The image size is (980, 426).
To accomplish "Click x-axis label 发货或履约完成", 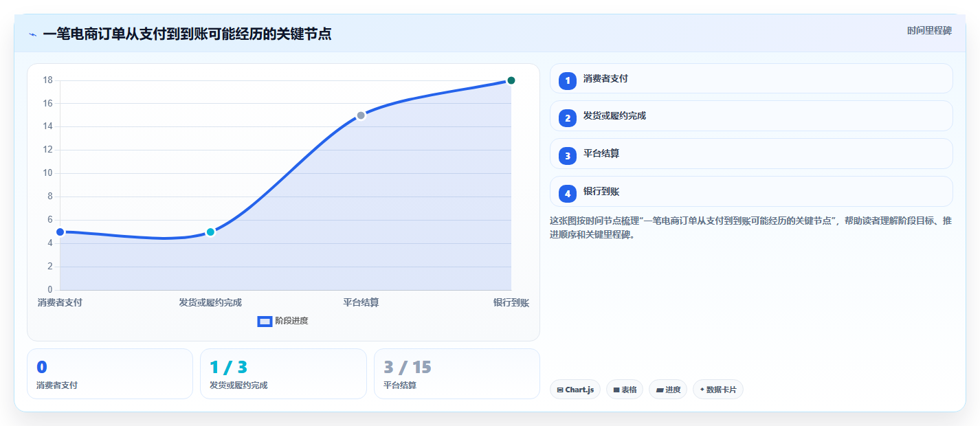I will [210, 302].
